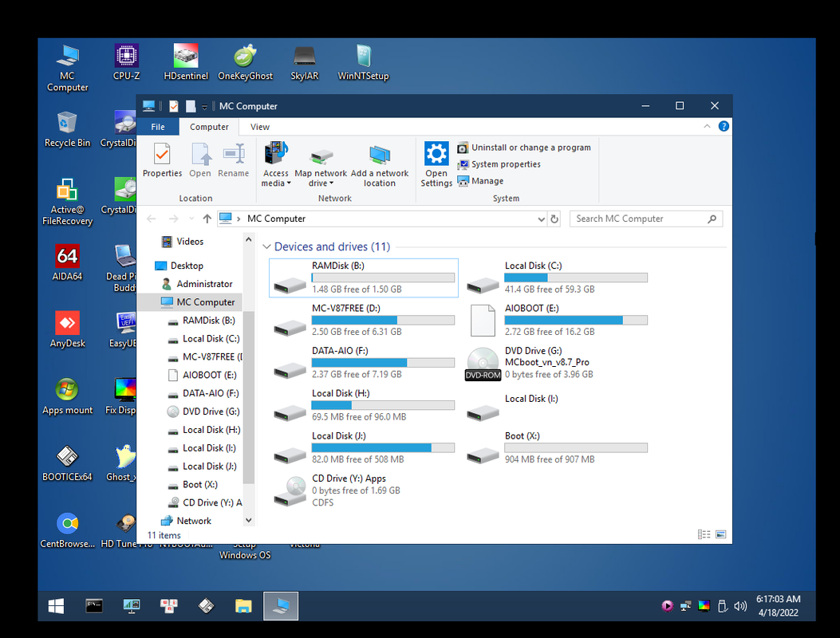Select the RAMDisk (B:) drive tile

[x=364, y=278]
